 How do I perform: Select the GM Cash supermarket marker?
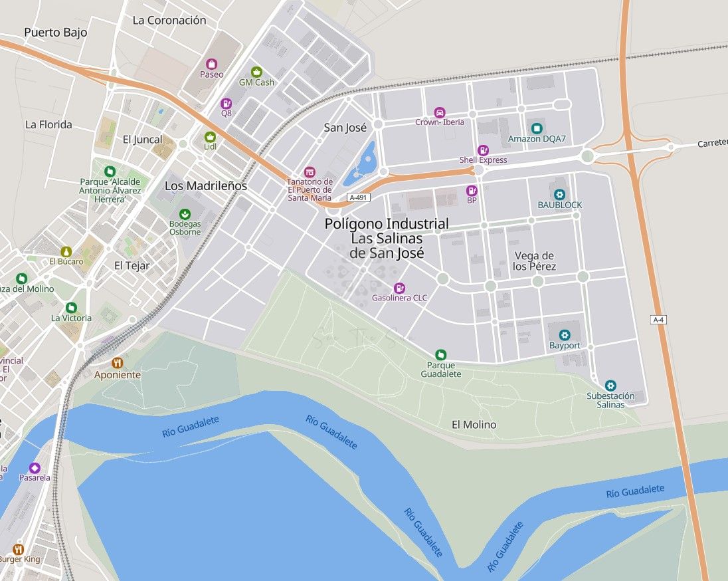(x=256, y=72)
